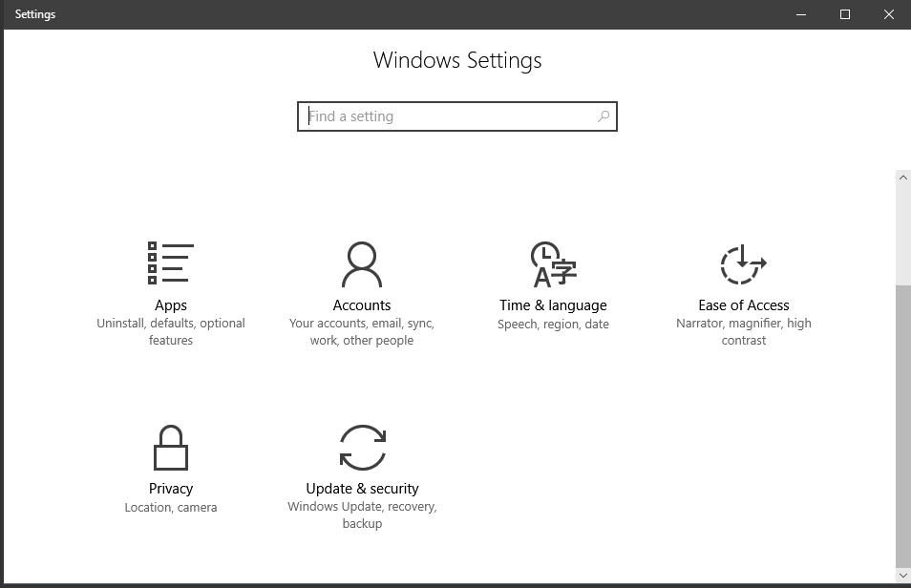911x588 pixels.
Task: Minimize the Settings window
Action: (x=801, y=14)
